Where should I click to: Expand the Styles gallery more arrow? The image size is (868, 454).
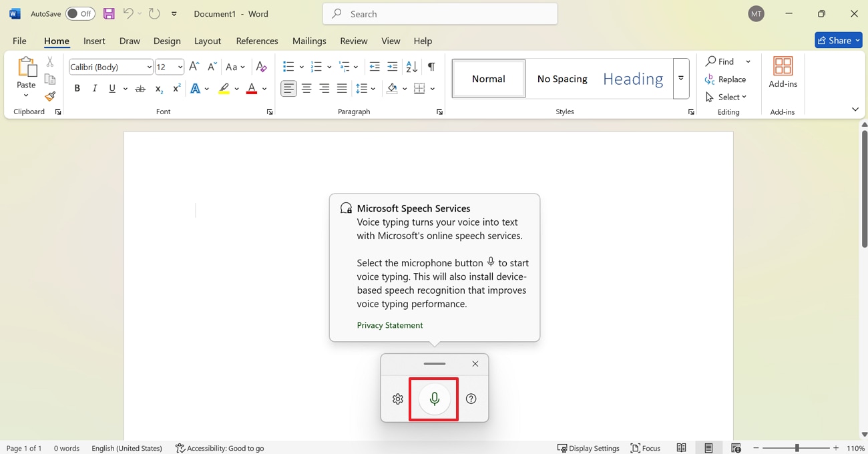(681, 78)
